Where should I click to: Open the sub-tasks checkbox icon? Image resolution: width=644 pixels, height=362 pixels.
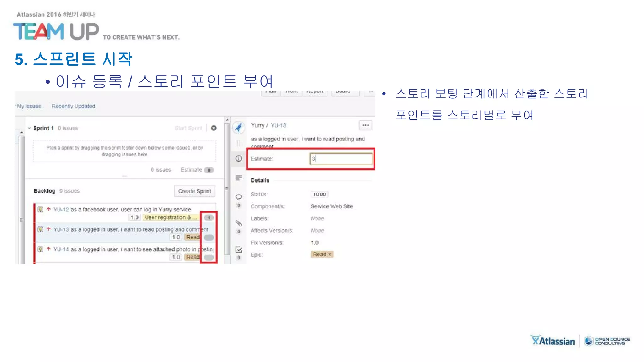point(239,250)
